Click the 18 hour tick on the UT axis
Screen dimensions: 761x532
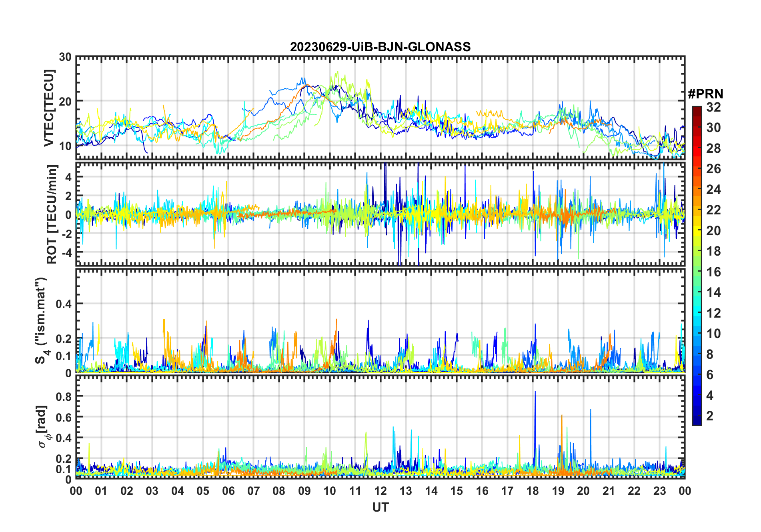coord(533,491)
